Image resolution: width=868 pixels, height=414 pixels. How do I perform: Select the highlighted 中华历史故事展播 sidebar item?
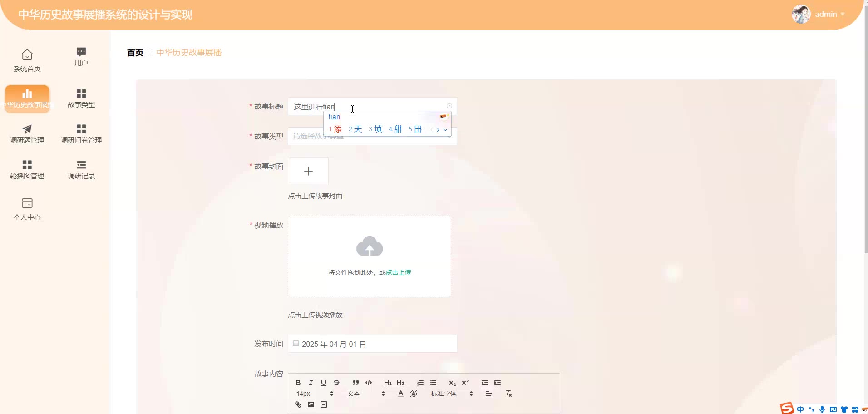(27, 99)
